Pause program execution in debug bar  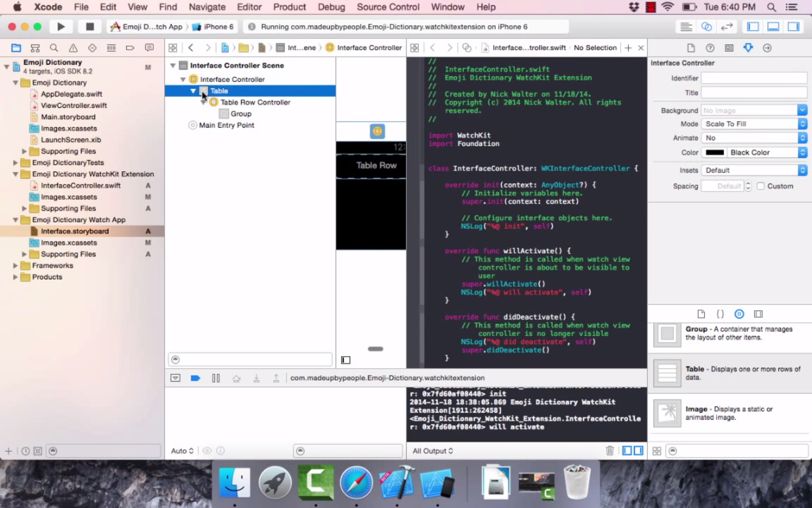click(216, 378)
